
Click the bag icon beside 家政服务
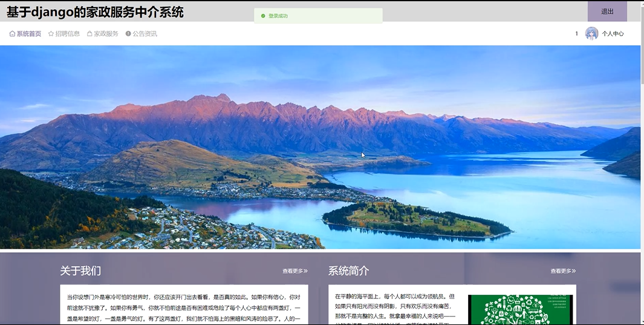[89, 34]
